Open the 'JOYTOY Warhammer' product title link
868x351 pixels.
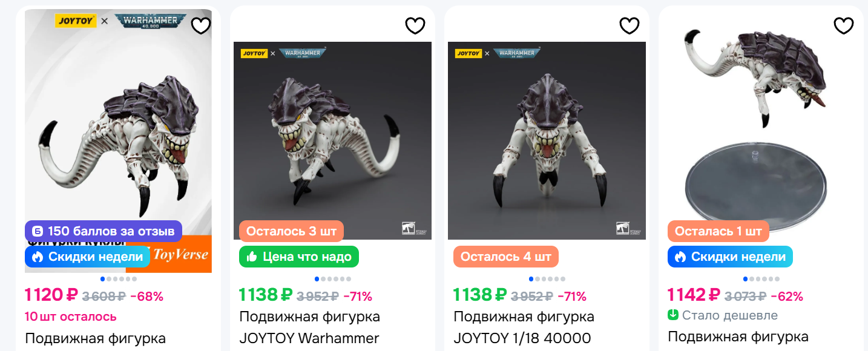[309, 338]
